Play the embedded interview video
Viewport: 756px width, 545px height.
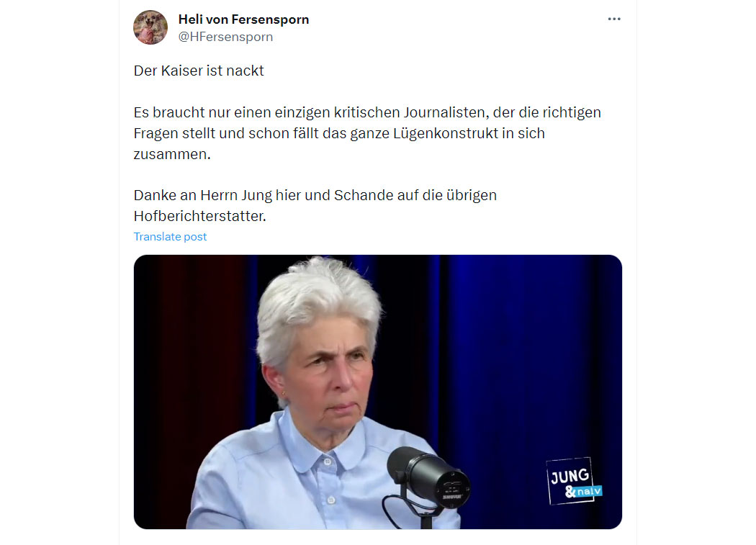(x=377, y=392)
